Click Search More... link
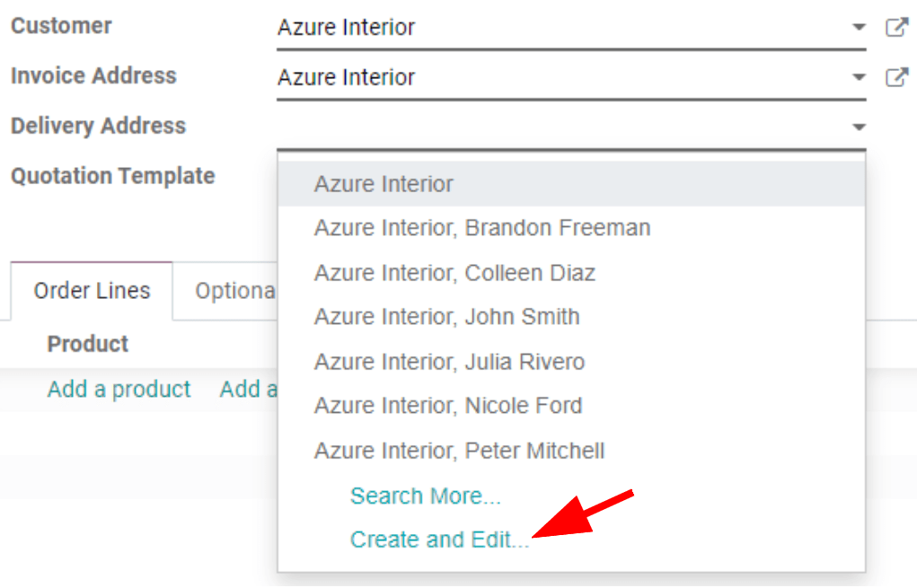 click(x=425, y=496)
